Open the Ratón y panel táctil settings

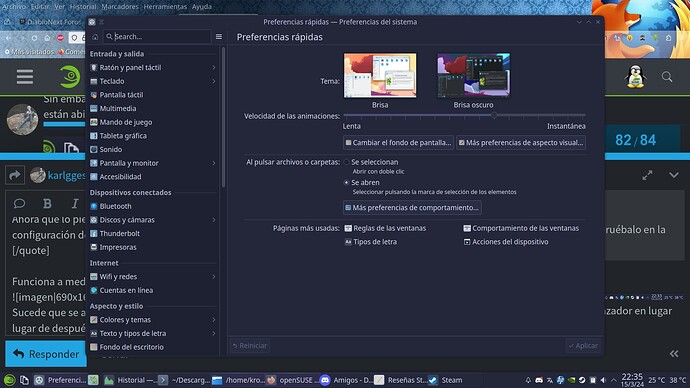pyautogui.click(x=153, y=67)
